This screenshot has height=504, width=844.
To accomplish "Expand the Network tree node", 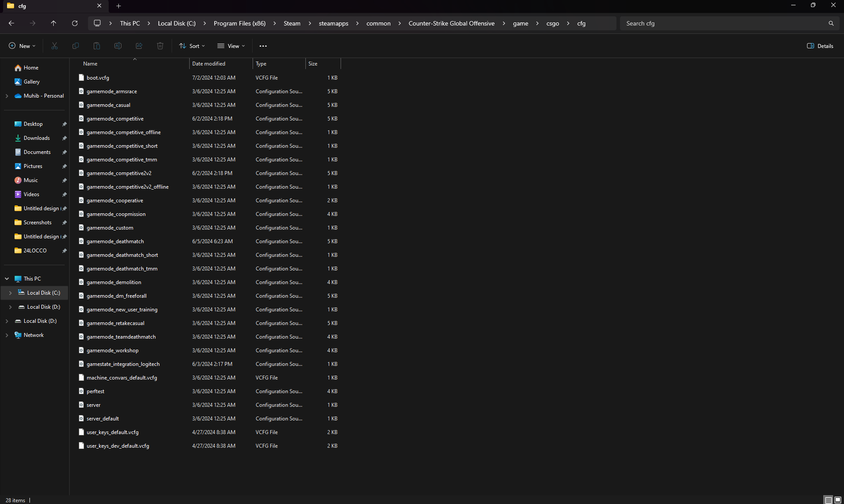I will [7, 335].
